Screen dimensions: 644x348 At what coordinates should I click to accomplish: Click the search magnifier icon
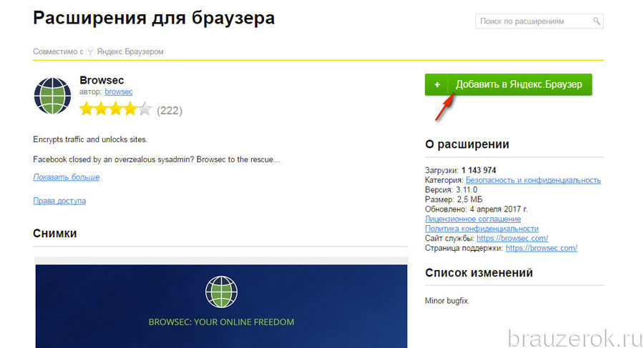(596, 21)
